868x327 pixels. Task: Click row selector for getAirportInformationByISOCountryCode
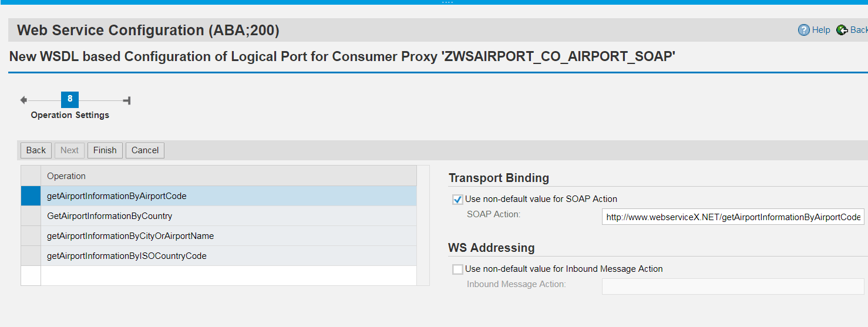(31, 256)
